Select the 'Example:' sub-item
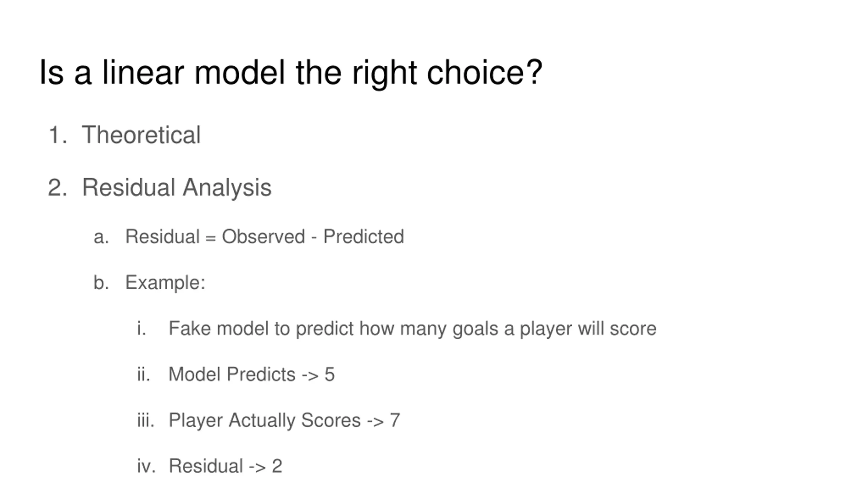This screenshot has width=868, height=488. click(165, 283)
